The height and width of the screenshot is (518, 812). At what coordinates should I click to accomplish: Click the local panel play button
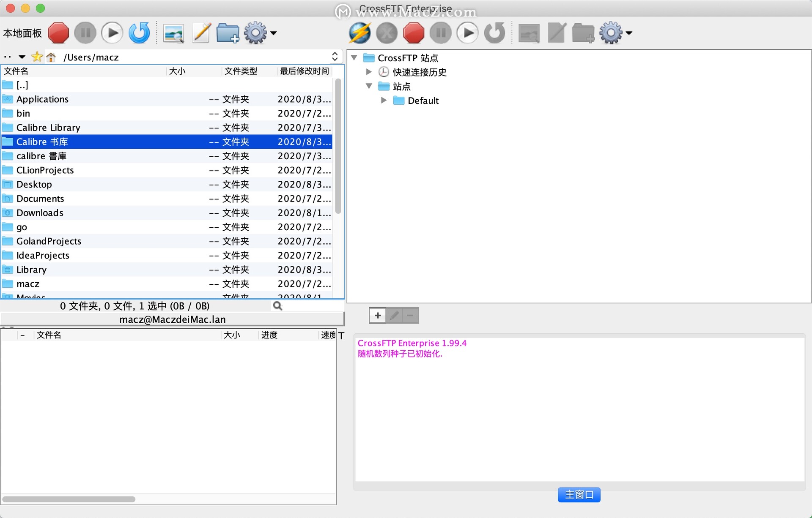tap(112, 33)
